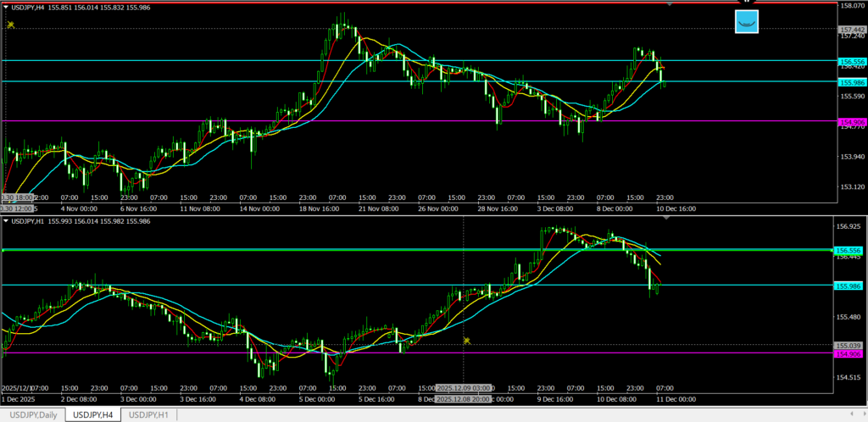Click the pause icon at top edge
Viewport: 868px width, 422px height.
point(746,2)
